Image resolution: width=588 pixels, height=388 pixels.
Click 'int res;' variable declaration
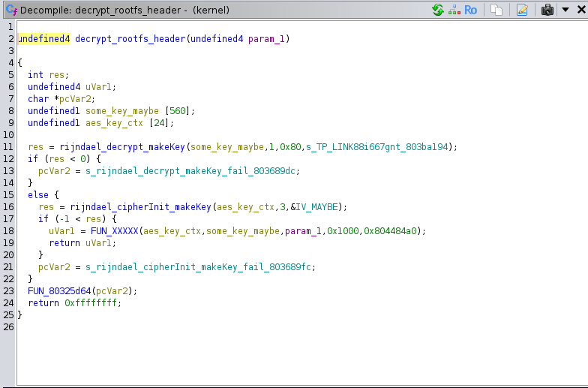[x=48, y=75]
